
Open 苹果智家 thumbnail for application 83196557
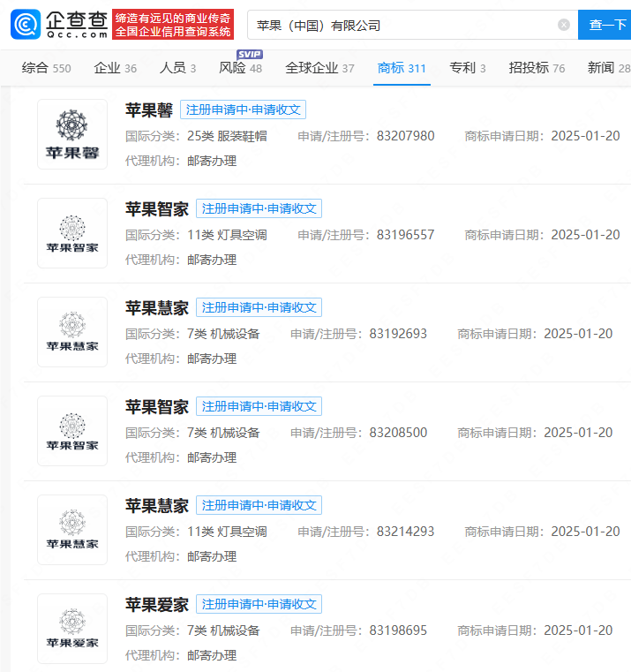tap(72, 233)
